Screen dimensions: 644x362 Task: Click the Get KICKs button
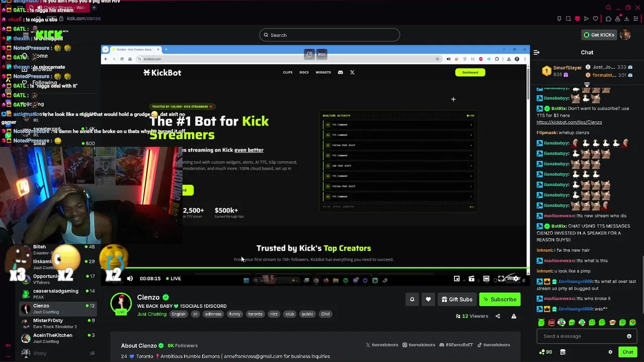pos(599,35)
